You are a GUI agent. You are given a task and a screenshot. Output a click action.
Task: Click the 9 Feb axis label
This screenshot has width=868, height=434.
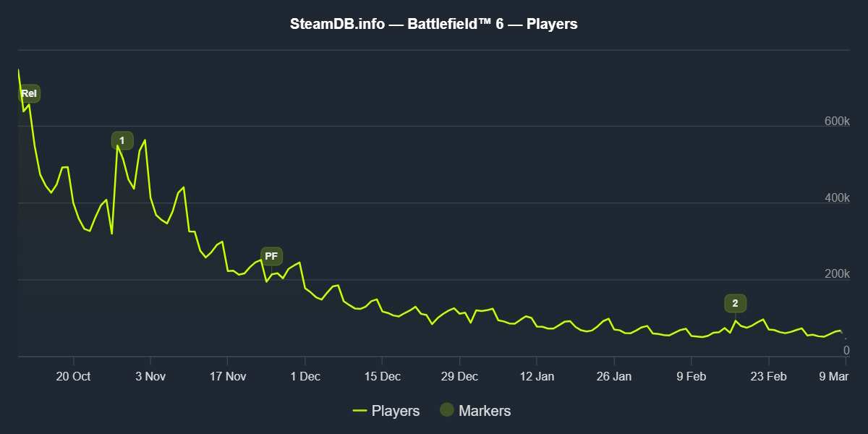(x=691, y=376)
